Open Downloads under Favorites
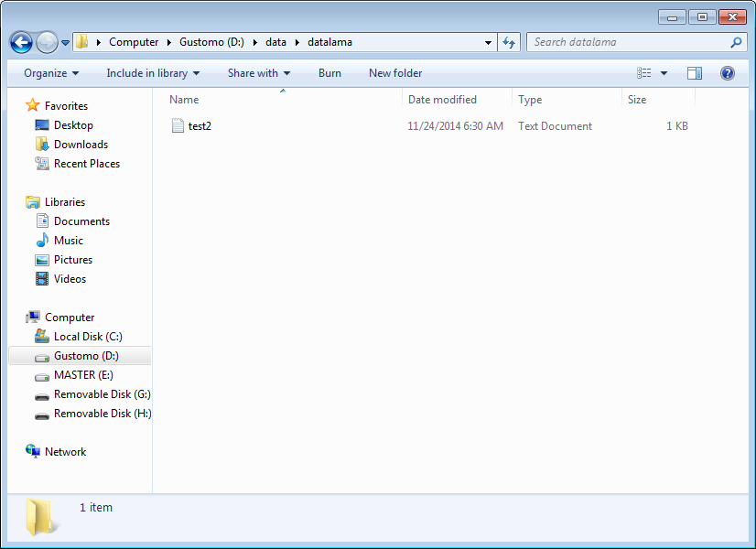 point(81,145)
